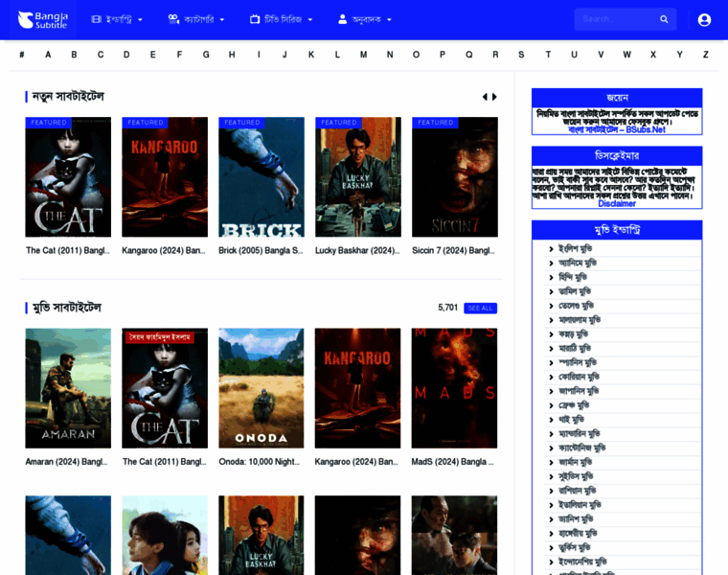728x575 pixels.
Task: Filter titles by letter A
Action: pyautogui.click(x=48, y=55)
